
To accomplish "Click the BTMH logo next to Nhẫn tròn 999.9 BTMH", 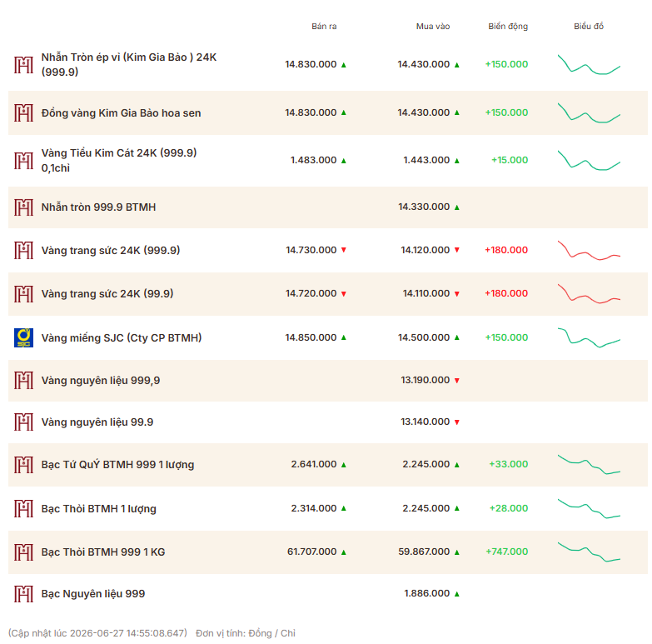I will 23,207.
